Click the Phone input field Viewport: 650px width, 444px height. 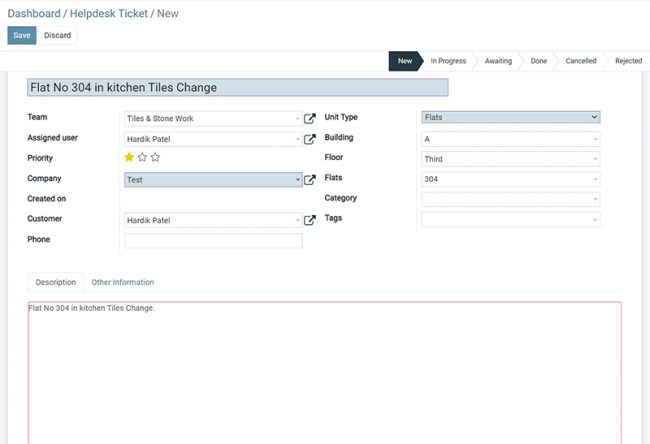pyautogui.click(x=213, y=241)
